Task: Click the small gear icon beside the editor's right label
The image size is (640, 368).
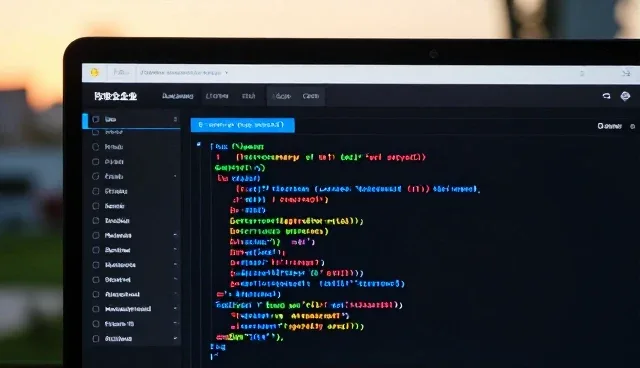Action: coord(633,126)
